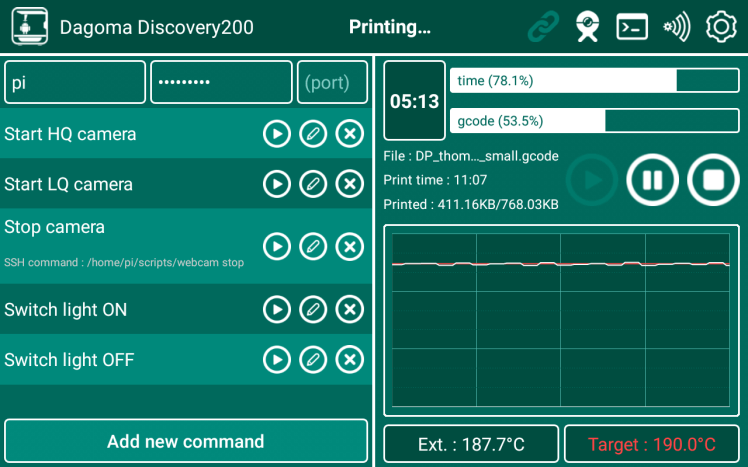Edit the Switch light ON command

coord(313,310)
